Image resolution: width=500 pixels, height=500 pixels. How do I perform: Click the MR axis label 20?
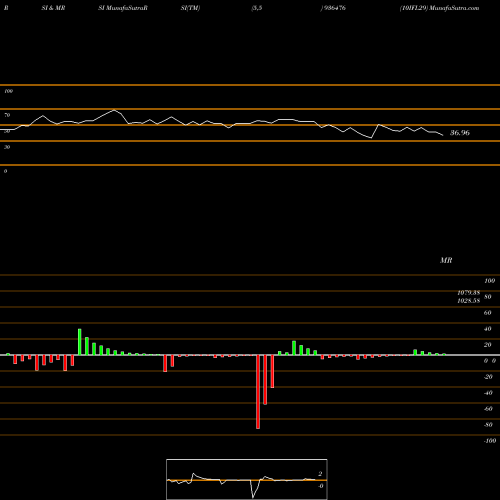[x=488, y=345]
